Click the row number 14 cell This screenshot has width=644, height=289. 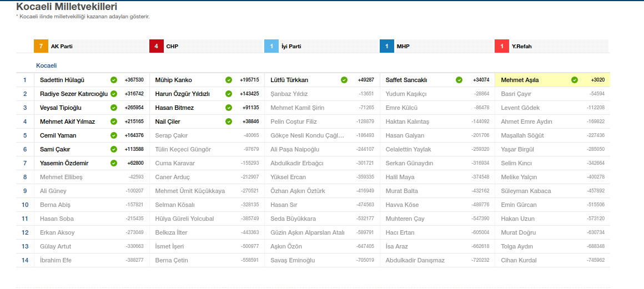click(25, 260)
